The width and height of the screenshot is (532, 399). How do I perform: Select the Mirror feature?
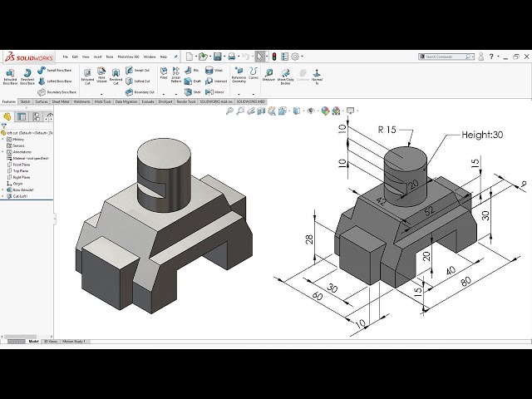pos(214,92)
